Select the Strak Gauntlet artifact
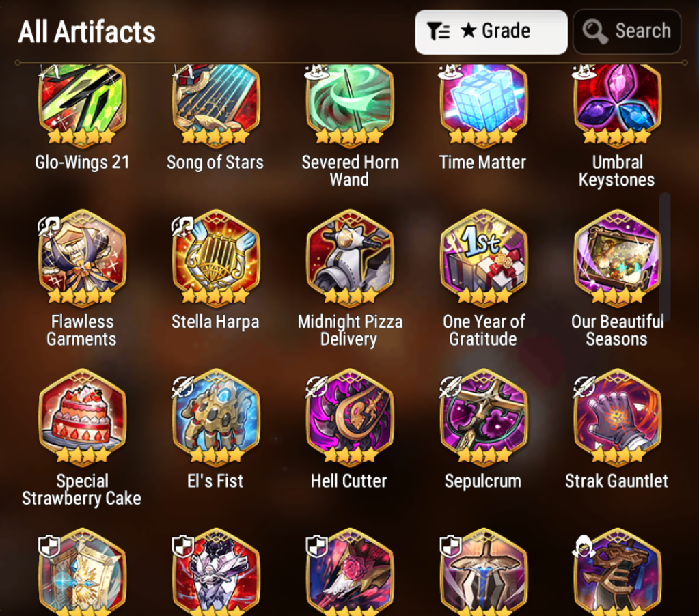Viewport: 699px width, 616px height. 618,417
